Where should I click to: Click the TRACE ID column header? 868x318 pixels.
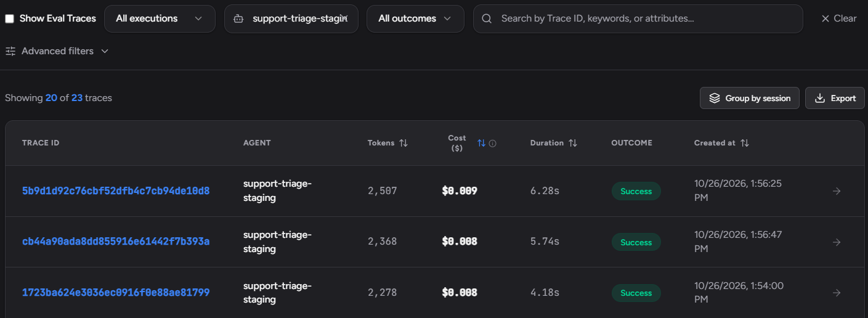click(x=41, y=143)
